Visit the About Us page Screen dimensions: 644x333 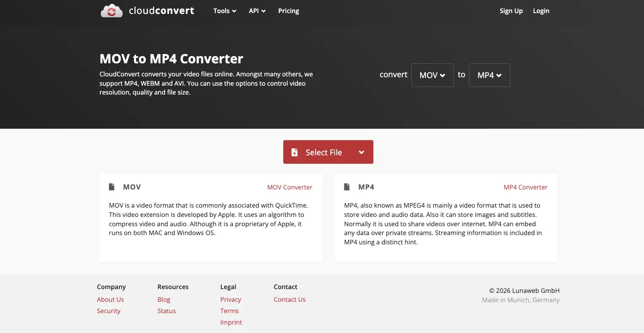(x=110, y=299)
